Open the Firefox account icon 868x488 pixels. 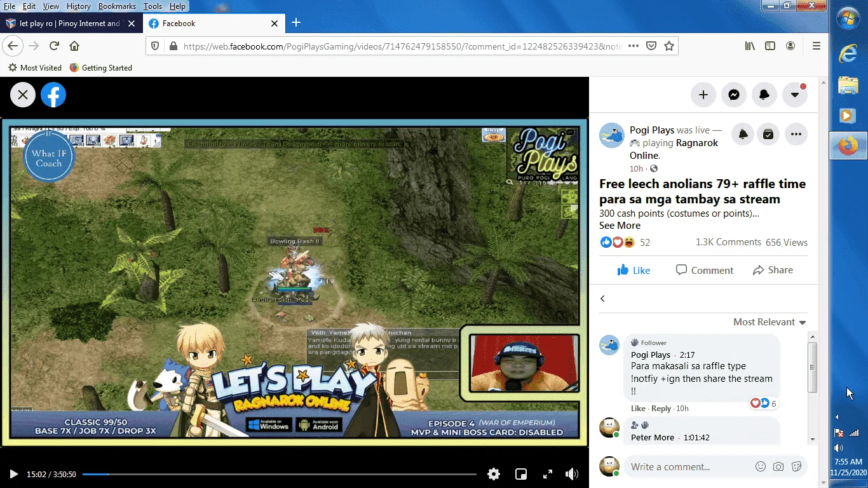click(x=790, y=46)
